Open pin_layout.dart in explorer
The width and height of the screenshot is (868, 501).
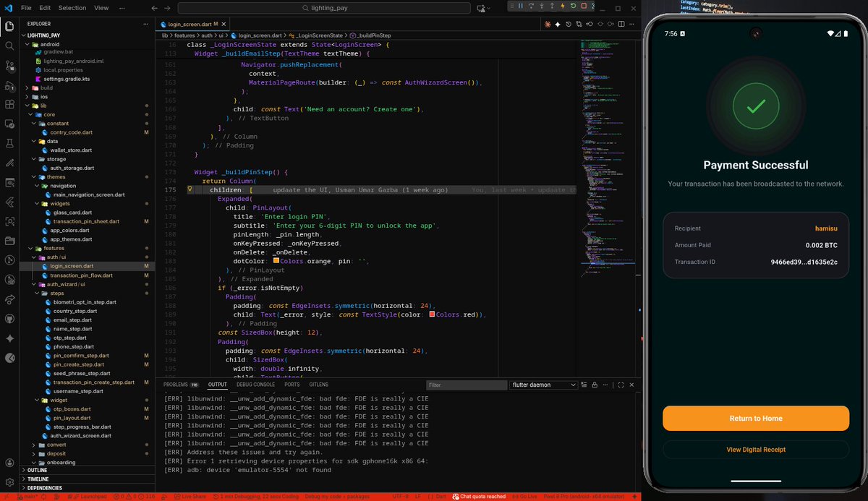tap(72, 418)
